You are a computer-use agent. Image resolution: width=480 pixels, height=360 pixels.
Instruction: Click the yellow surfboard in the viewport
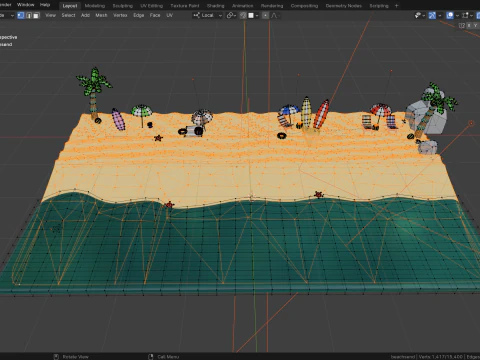click(x=306, y=112)
